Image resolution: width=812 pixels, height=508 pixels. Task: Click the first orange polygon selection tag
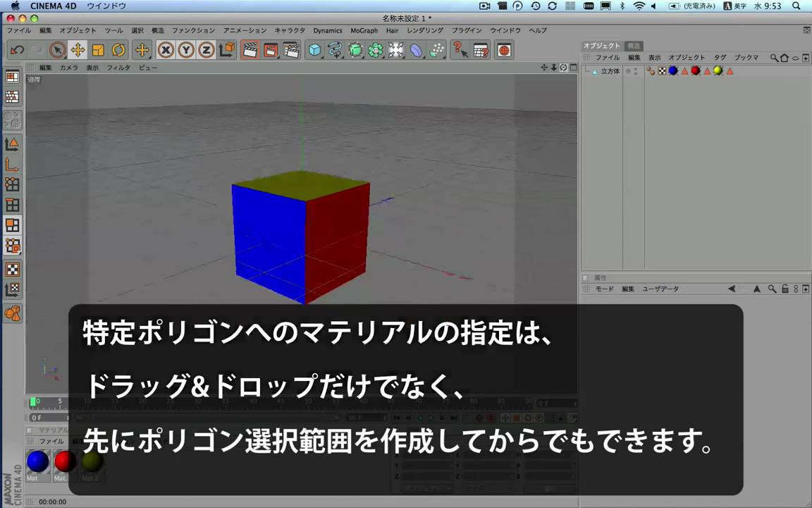[x=684, y=71]
